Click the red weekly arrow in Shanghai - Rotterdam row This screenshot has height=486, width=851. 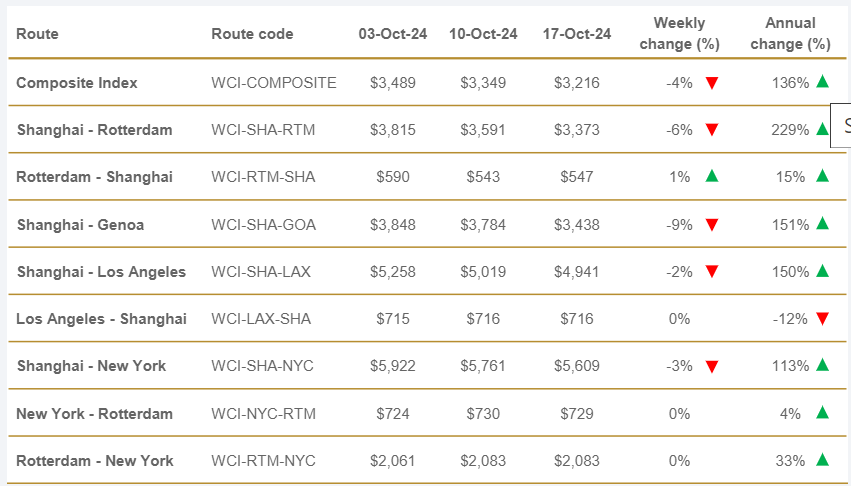pos(712,130)
